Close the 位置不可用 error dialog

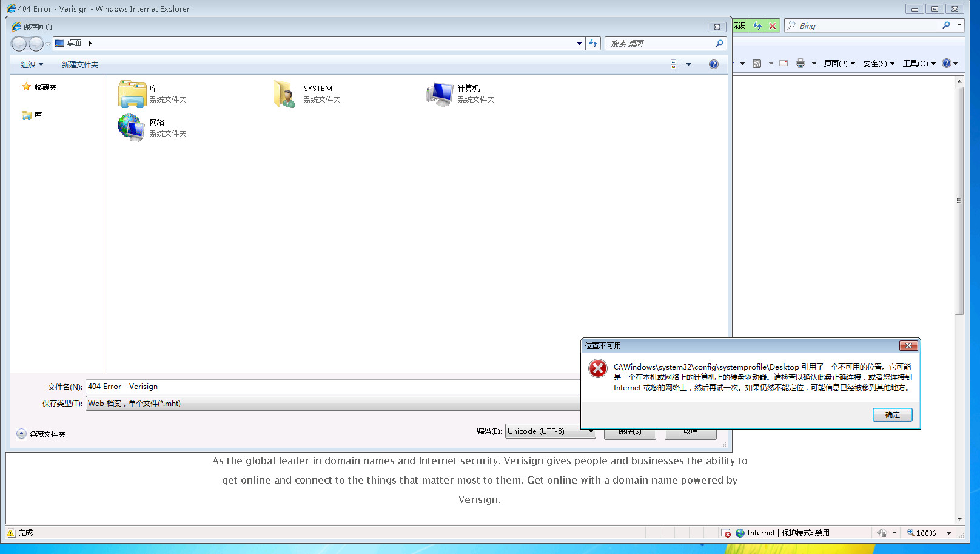pos(908,345)
